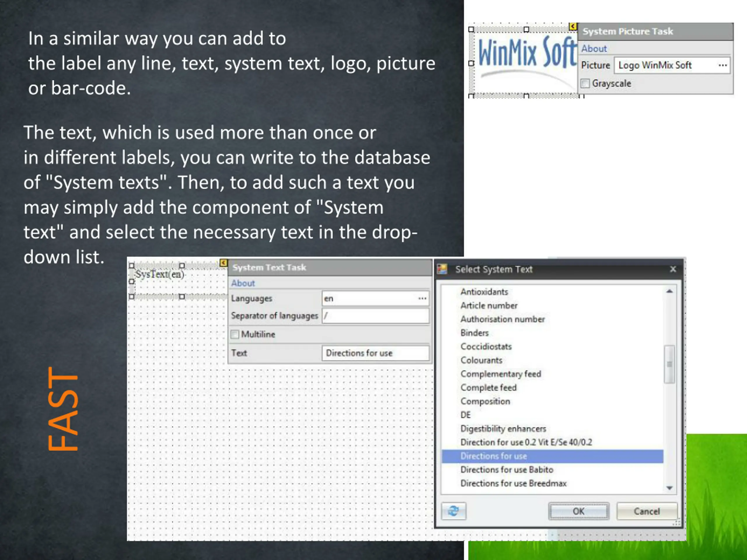This screenshot has width=747, height=560.
Task: Open About link in System Picture Task
Action: click(x=594, y=49)
